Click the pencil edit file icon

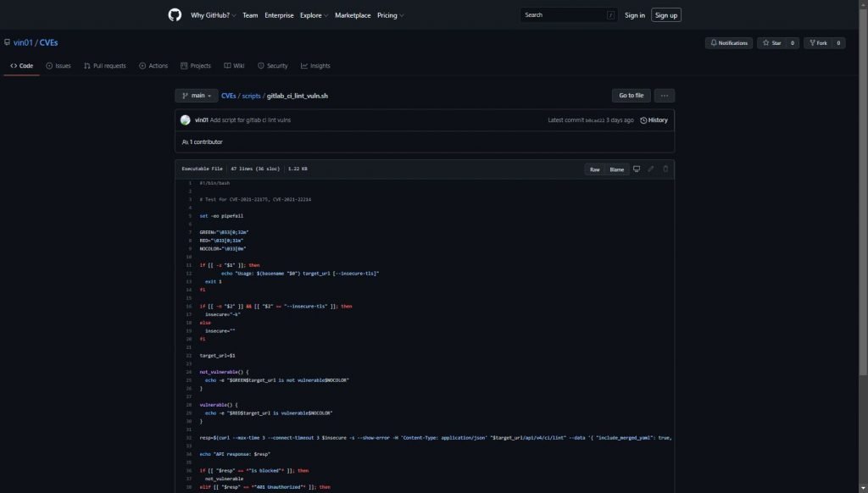[651, 169]
